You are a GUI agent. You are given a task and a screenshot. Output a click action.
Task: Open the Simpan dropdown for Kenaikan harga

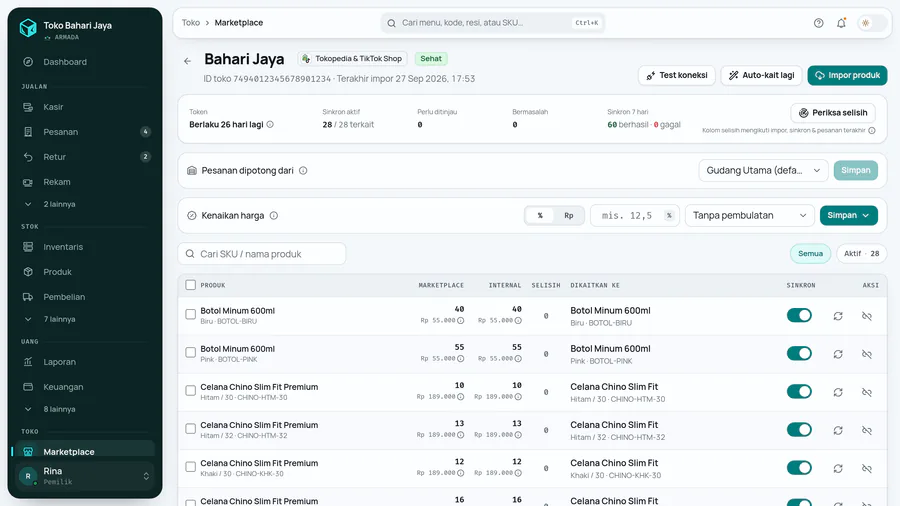(848, 216)
